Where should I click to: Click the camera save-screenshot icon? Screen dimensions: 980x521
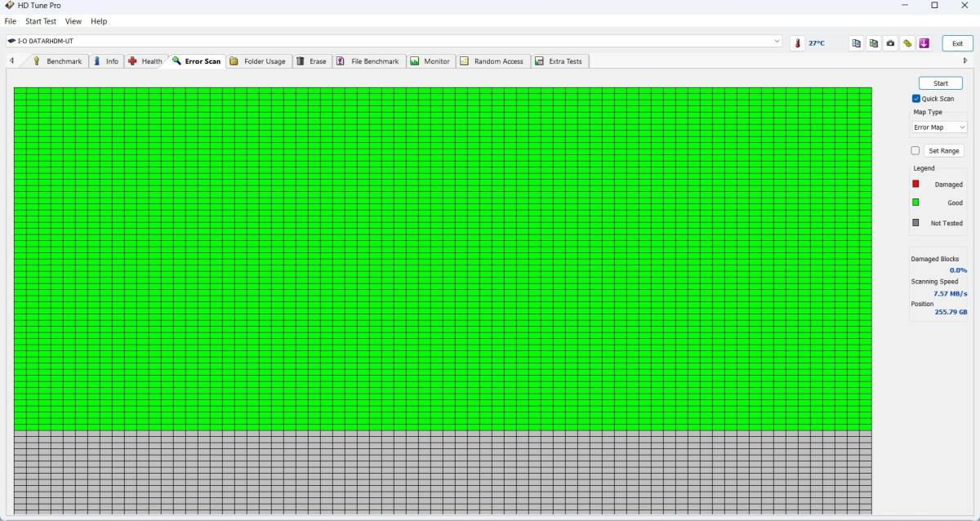[890, 43]
